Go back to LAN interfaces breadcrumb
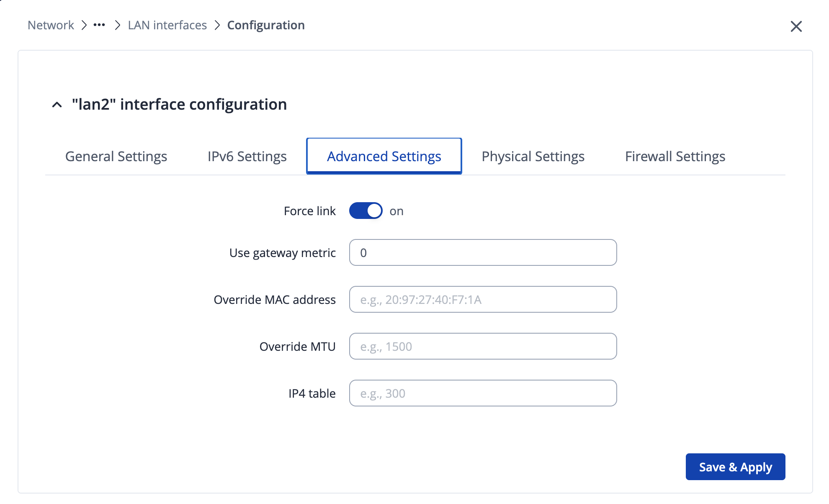 coord(167,25)
